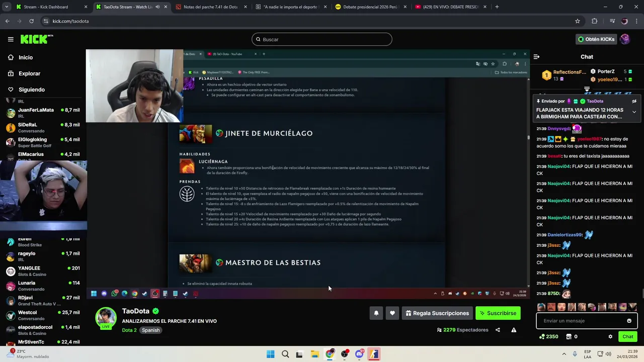Click the 2279 Espectadores count
Image resolution: width=644 pixels, height=362 pixels.
(x=463, y=330)
